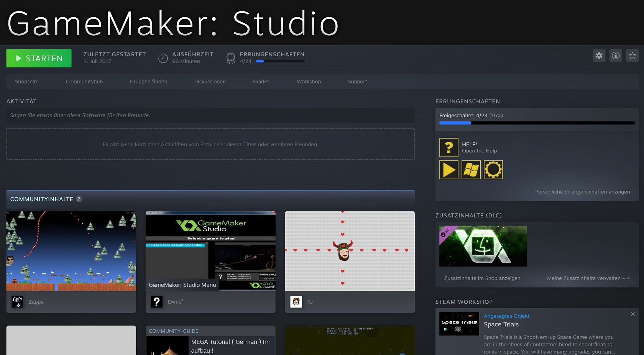644x355 pixels.
Task: Mark GameMaker as favorite with star icon
Action: 632,56
